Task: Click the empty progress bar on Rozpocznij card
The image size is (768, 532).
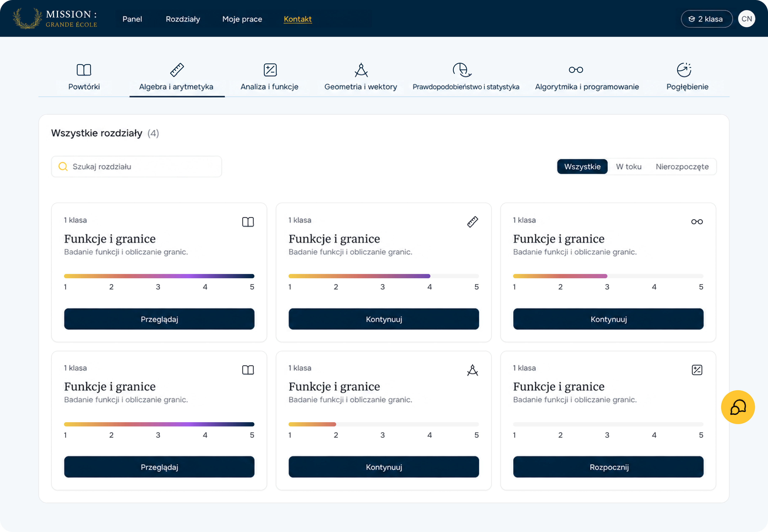Action: tap(608, 424)
